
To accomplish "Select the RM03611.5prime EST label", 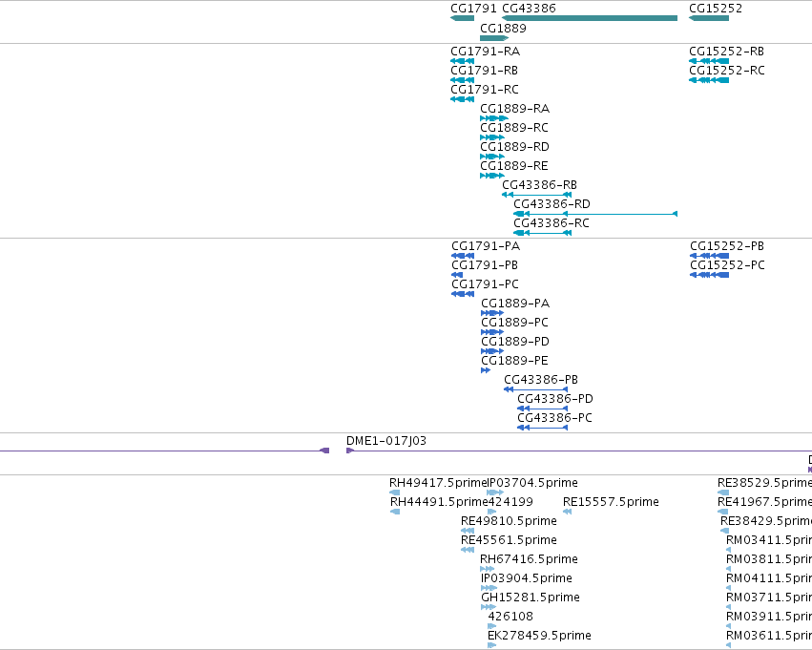I will click(x=769, y=636).
